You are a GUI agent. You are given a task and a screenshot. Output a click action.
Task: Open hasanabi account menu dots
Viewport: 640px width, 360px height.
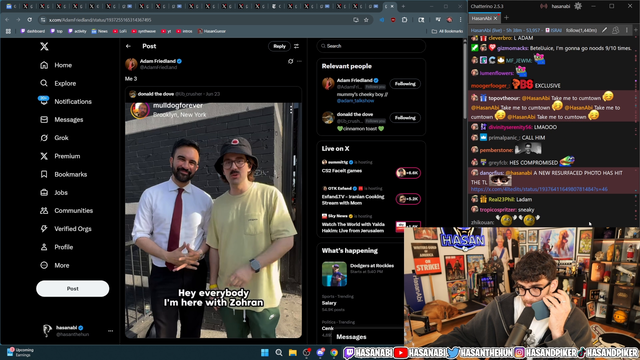tap(110, 331)
